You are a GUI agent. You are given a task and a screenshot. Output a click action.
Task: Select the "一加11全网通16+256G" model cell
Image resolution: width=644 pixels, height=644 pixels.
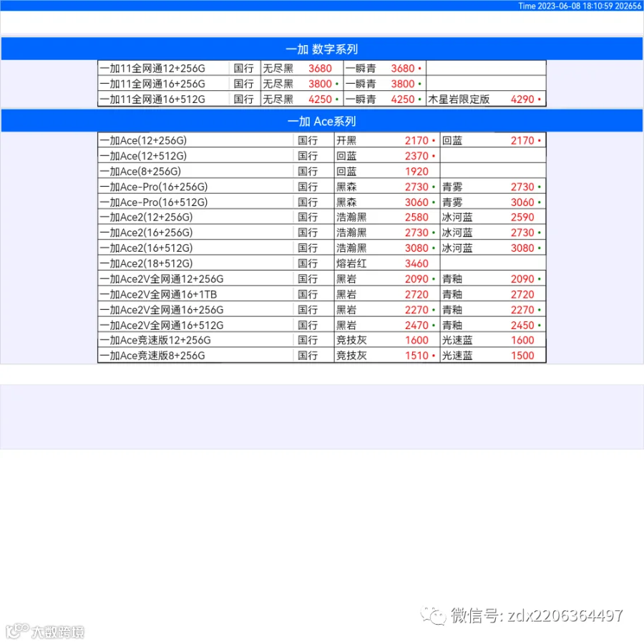163,84
